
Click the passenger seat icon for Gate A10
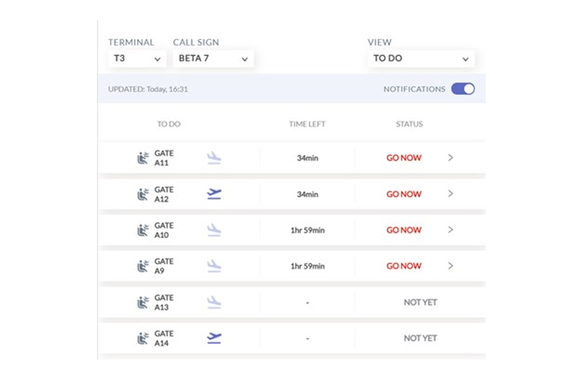(143, 230)
